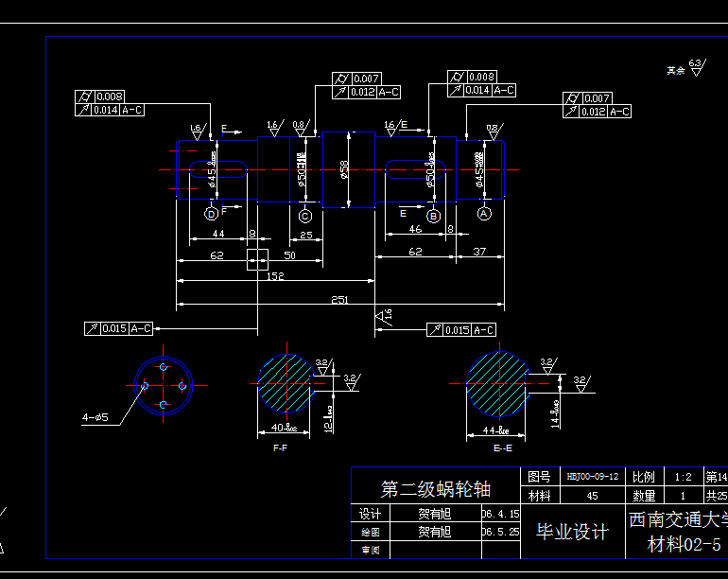Click the drawing number HBJ00-09-12
Image resolution: width=728 pixels, height=579 pixels.
593,476
